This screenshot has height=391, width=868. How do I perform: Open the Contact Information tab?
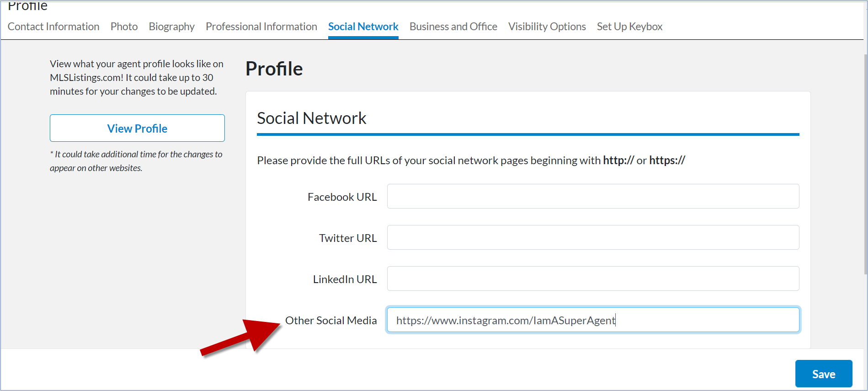(53, 27)
